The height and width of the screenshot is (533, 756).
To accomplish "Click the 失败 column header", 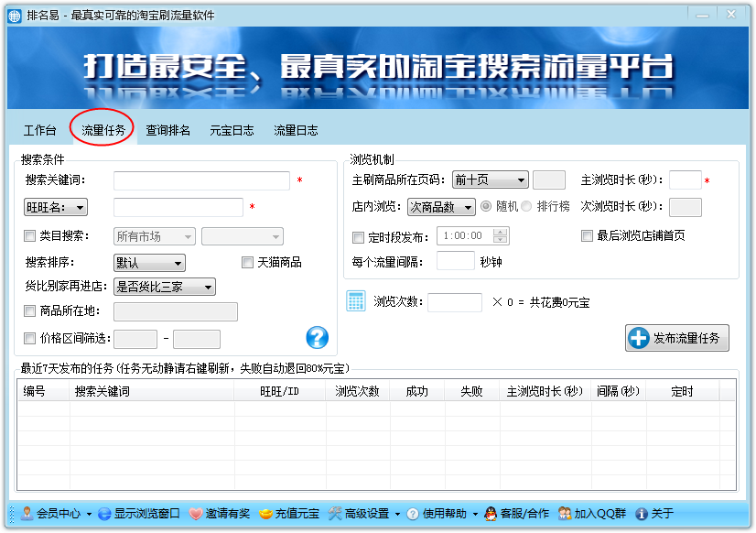I will point(472,391).
